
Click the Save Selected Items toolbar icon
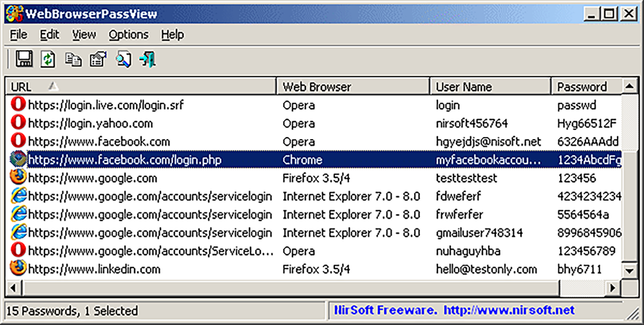24,59
